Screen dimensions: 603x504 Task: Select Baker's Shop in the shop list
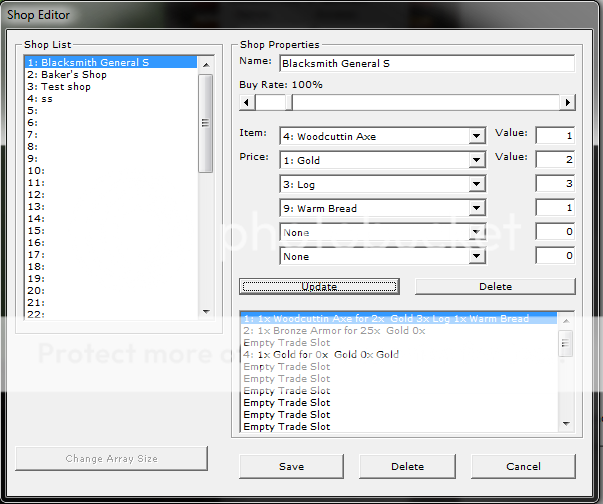[67, 75]
